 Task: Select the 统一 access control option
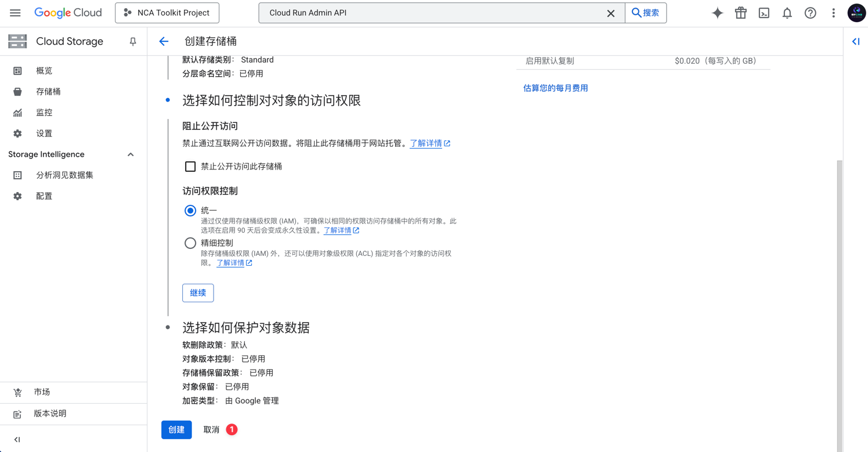(x=190, y=210)
